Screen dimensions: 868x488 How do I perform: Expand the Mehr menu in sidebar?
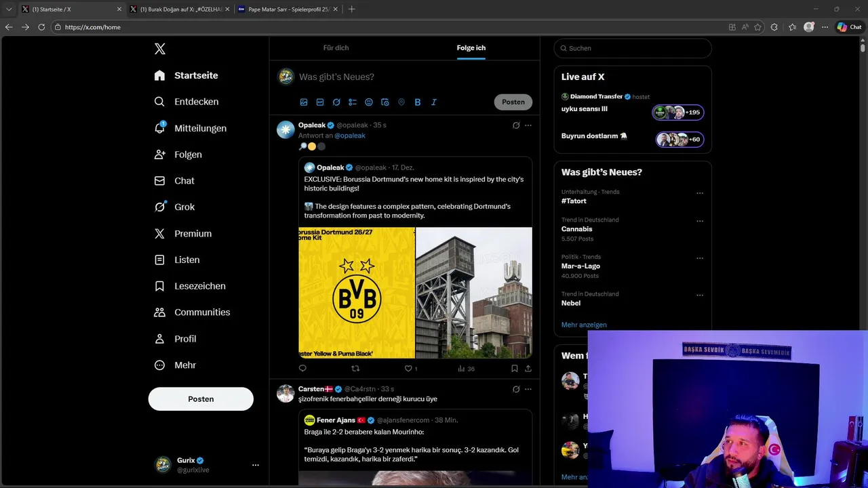tap(175, 365)
